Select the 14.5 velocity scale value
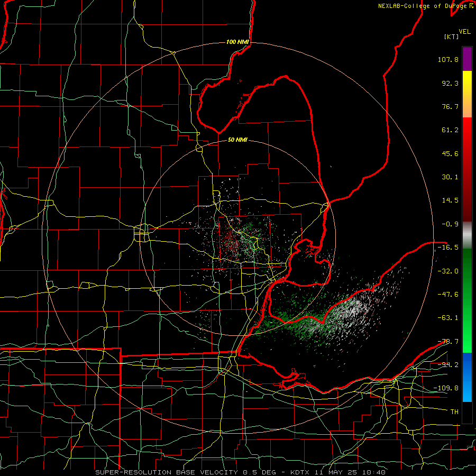The height and width of the screenshot is (476, 476). [x=450, y=200]
